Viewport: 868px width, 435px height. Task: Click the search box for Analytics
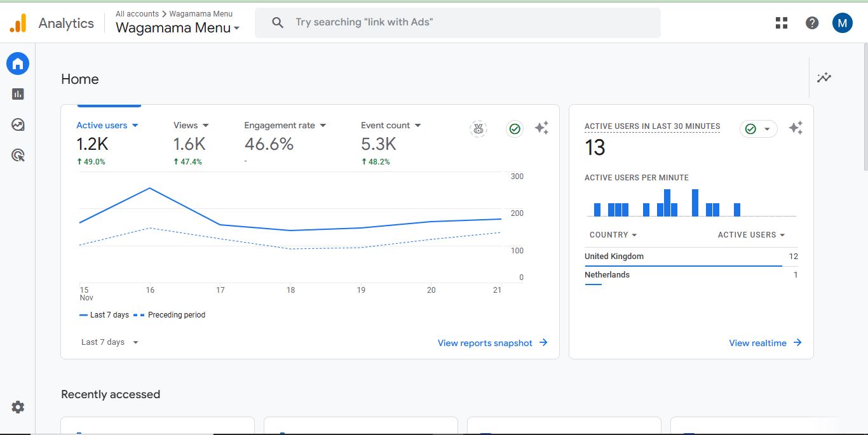point(458,23)
